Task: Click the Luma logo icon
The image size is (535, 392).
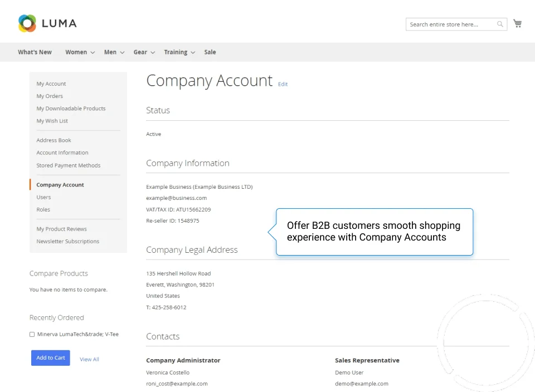Action: (x=27, y=23)
